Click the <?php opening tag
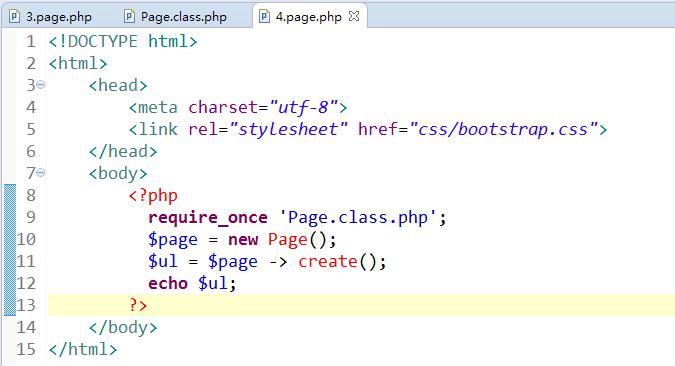675x366 pixels. [153, 195]
